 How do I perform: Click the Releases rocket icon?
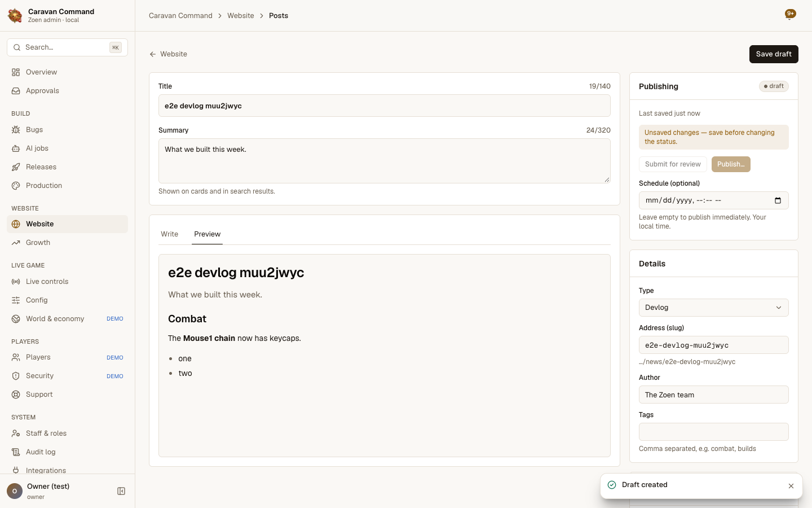[16, 167]
